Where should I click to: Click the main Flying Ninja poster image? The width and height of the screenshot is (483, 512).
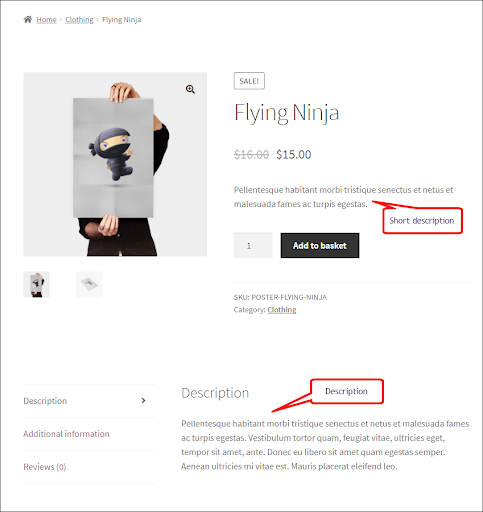point(115,164)
